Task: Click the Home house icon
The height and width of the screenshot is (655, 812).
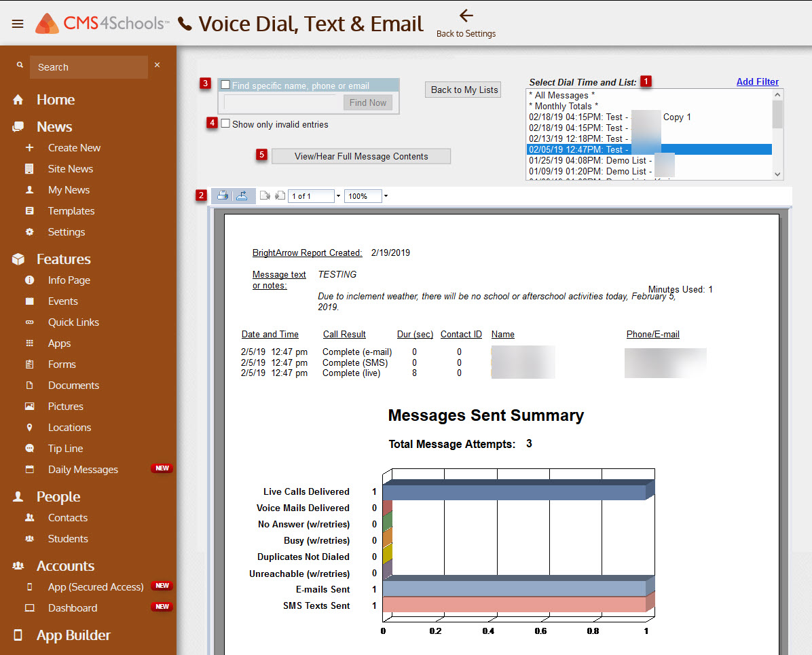Action: (18, 99)
